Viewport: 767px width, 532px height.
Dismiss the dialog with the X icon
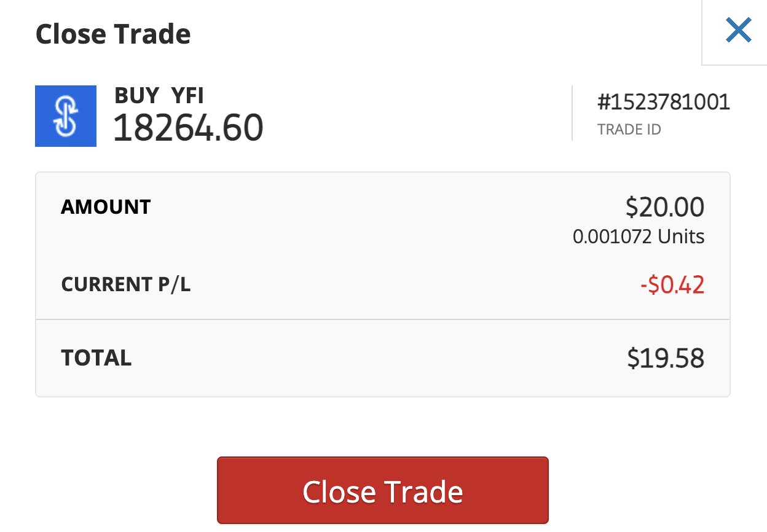pyautogui.click(x=738, y=30)
